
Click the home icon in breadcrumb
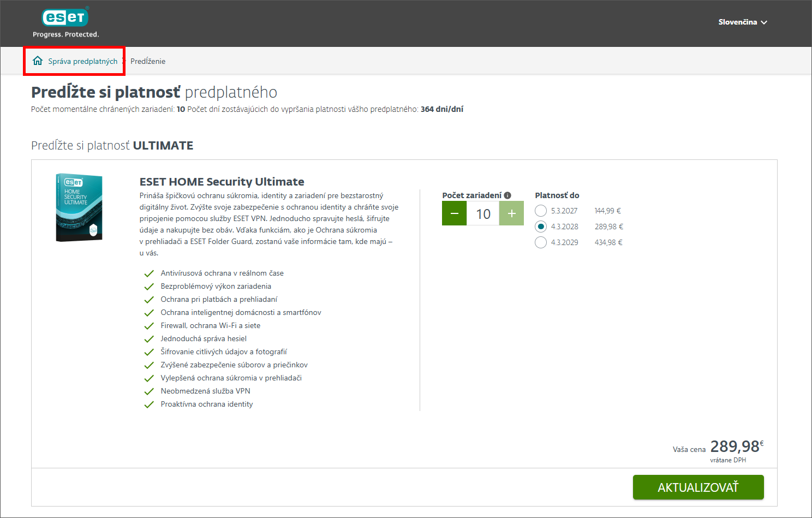pos(38,61)
